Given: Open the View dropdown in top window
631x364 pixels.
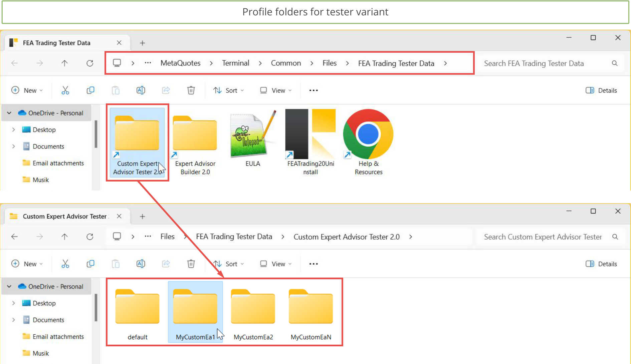Looking at the screenshot, I should 276,90.
